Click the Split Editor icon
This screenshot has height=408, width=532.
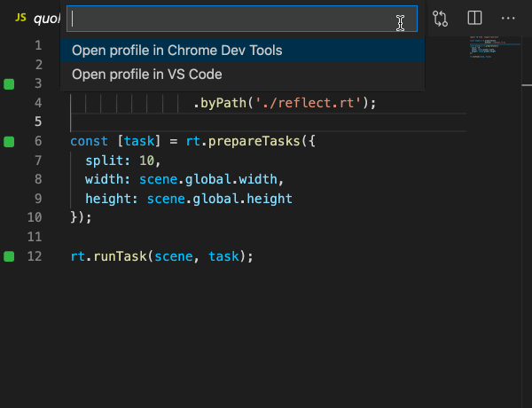[x=474, y=18]
